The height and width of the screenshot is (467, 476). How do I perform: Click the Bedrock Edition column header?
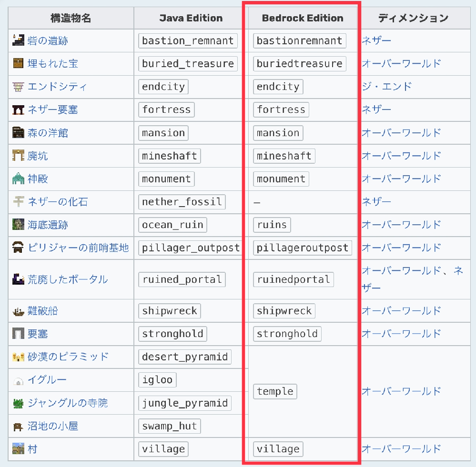tap(303, 18)
